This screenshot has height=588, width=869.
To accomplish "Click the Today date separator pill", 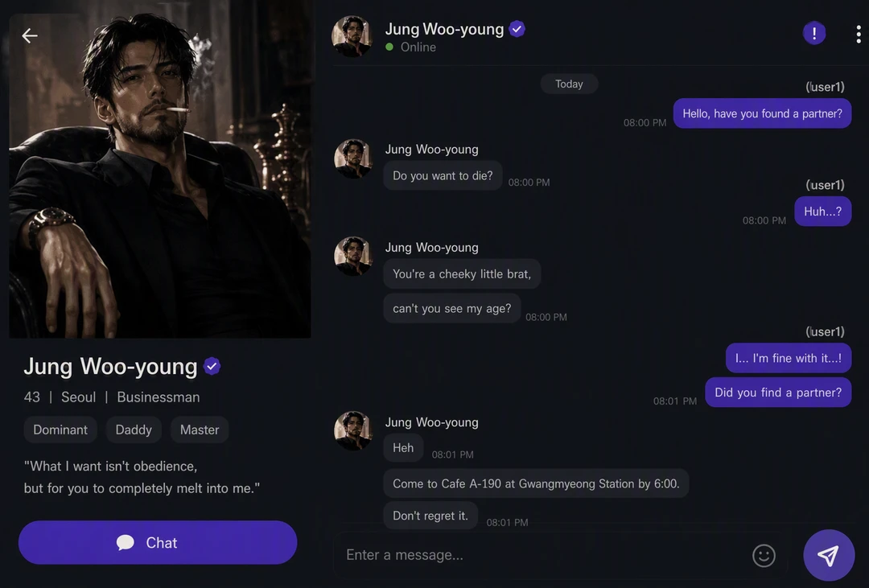I will 569,84.
